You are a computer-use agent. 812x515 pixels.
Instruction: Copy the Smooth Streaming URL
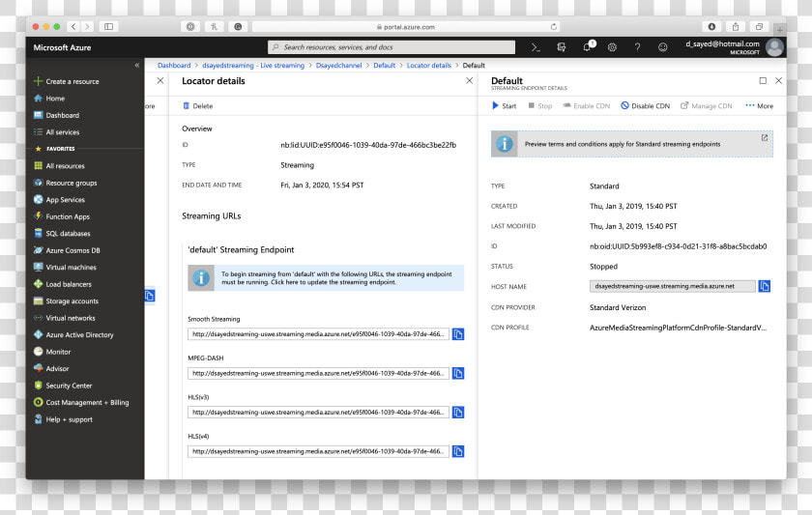(458, 334)
